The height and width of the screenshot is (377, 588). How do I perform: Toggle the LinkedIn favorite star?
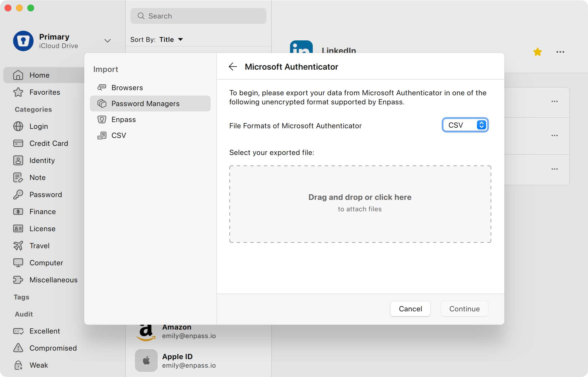click(x=537, y=52)
